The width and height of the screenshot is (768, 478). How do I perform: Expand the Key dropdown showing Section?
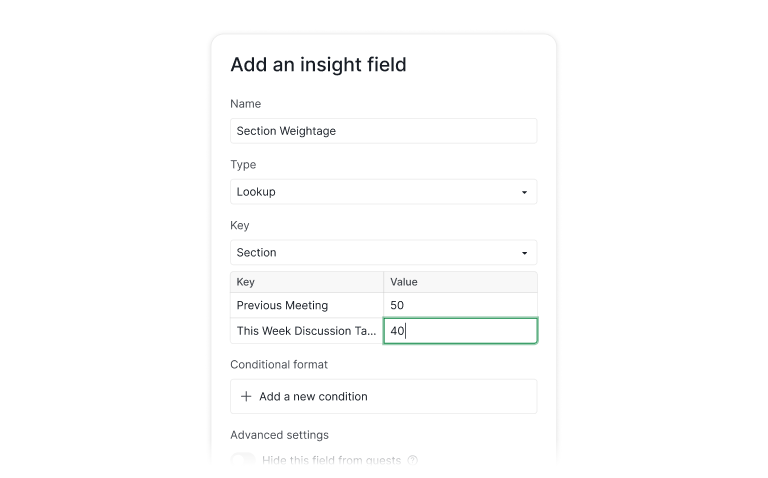[383, 253]
